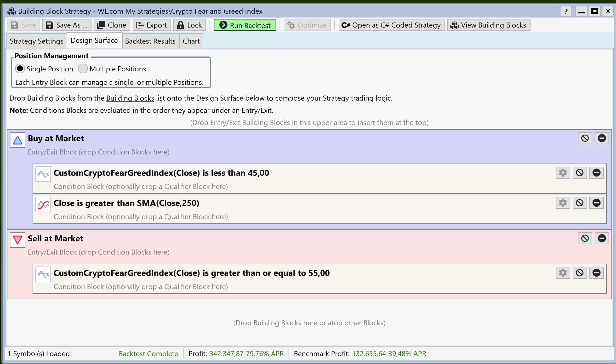Click the Run Backtest button
This screenshot has height=364, width=616.
click(x=245, y=25)
